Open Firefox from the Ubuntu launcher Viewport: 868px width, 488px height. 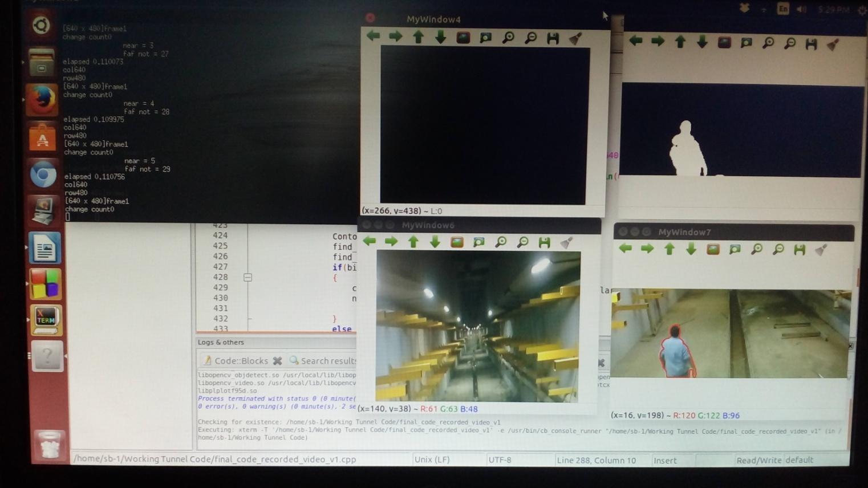click(42, 100)
